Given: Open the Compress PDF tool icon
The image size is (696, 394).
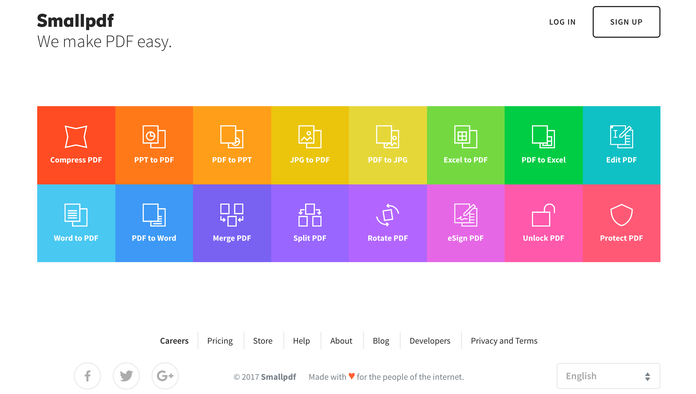Looking at the screenshot, I should pos(76,136).
